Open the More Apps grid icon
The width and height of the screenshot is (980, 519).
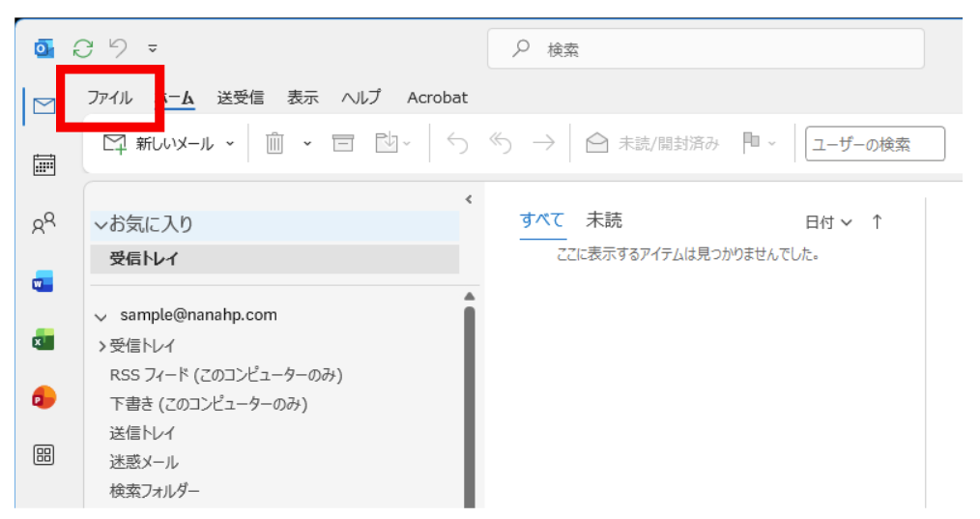point(43,455)
